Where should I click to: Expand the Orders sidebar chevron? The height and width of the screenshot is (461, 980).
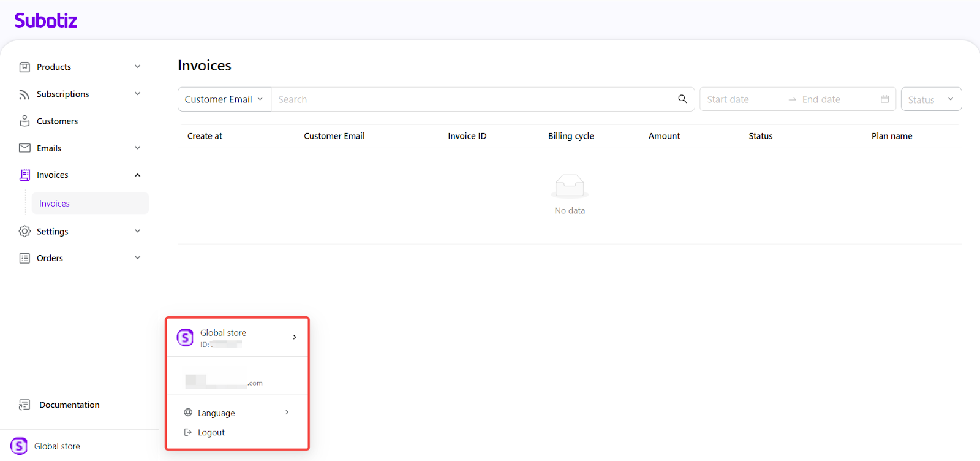[137, 258]
